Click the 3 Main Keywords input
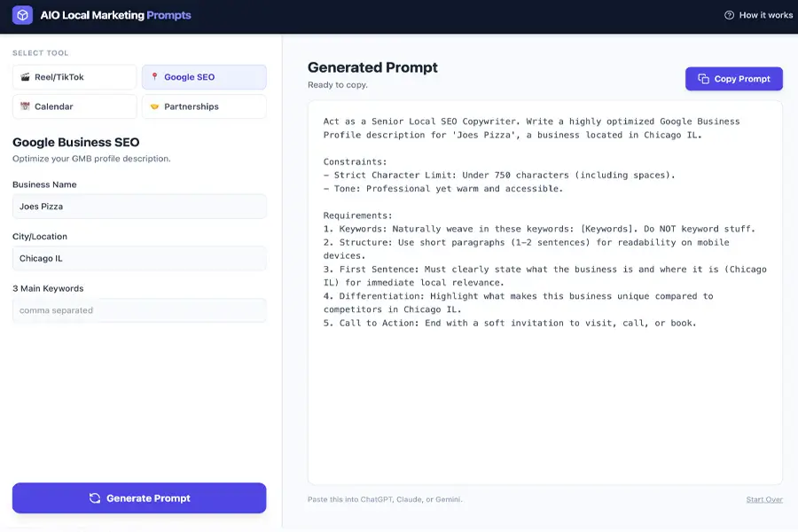This screenshot has height=532, width=798. (139, 310)
